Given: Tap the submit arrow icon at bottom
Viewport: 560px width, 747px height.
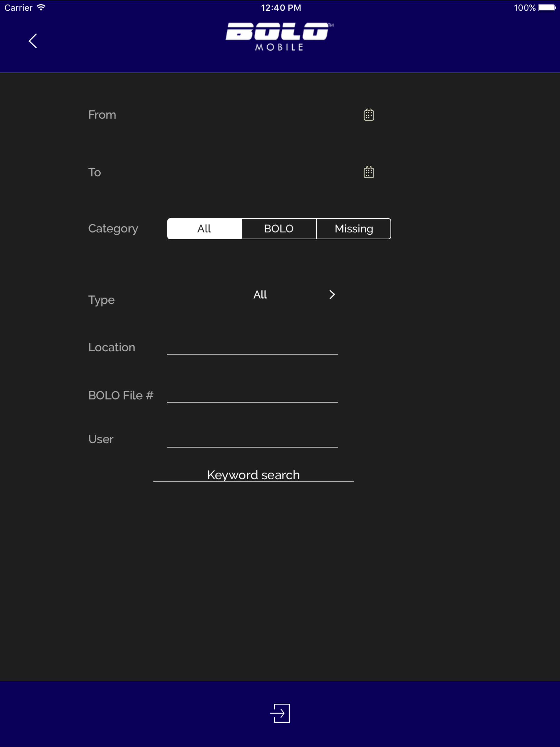Looking at the screenshot, I should tap(280, 713).
